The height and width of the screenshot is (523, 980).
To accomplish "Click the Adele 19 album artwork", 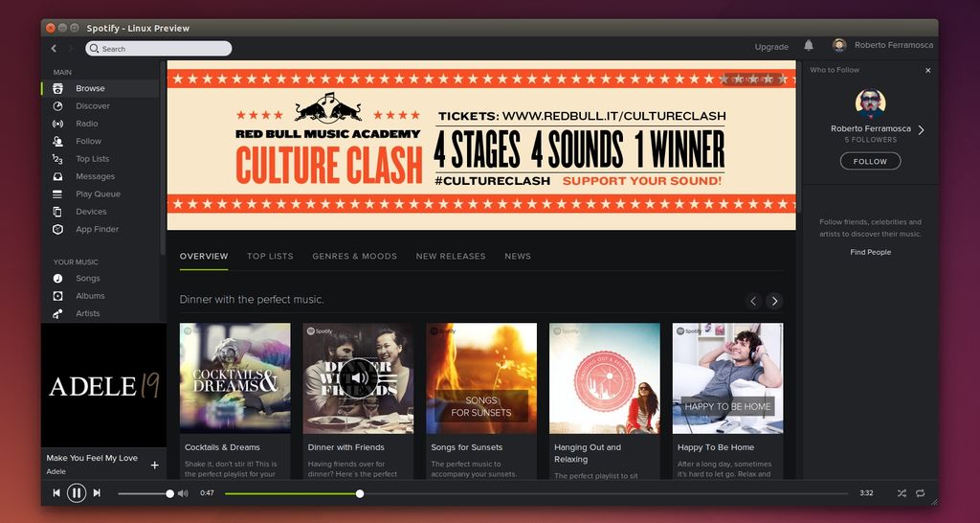I will pyautogui.click(x=103, y=385).
